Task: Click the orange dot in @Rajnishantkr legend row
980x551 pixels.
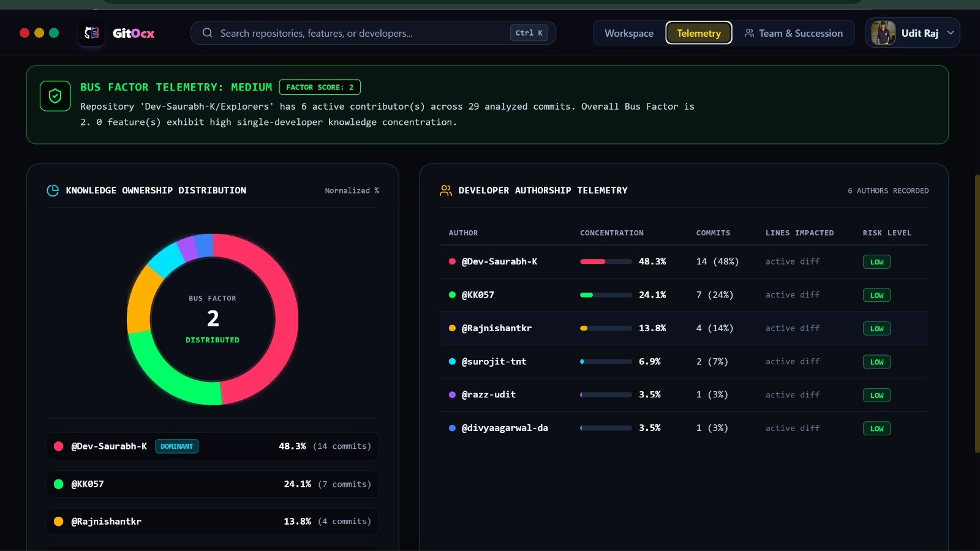Action: [x=59, y=522]
